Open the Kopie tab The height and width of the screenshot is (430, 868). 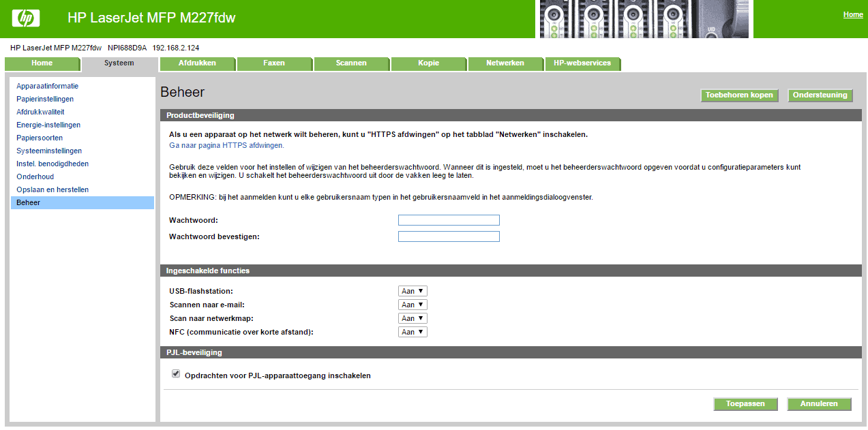(428, 63)
